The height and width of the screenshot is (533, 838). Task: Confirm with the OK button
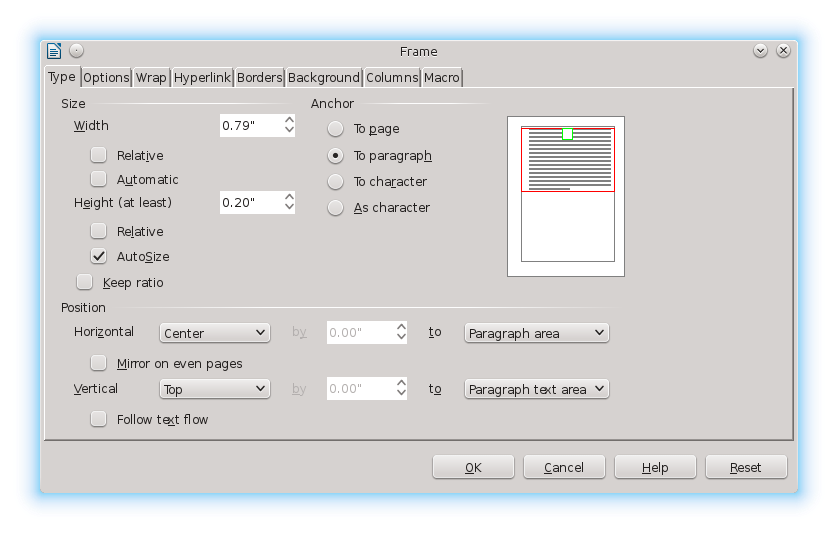tap(473, 467)
